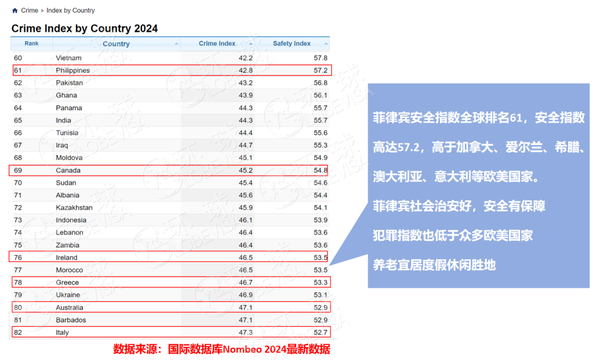This screenshot has height=360, width=600.
Task: Select the Italy row
Action: click(172, 332)
